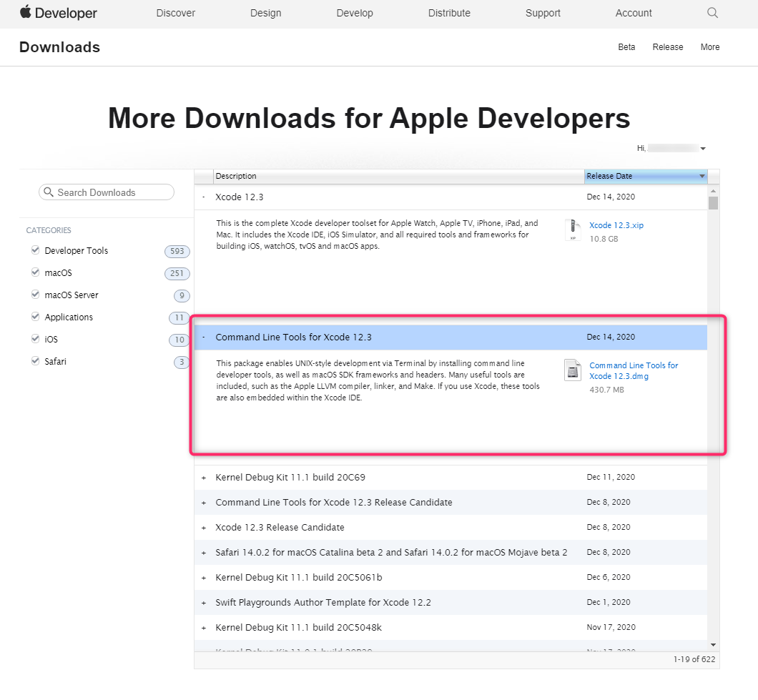758x700 pixels.
Task: Switch to the More downloads tab
Action: click(x=709, y=47)
